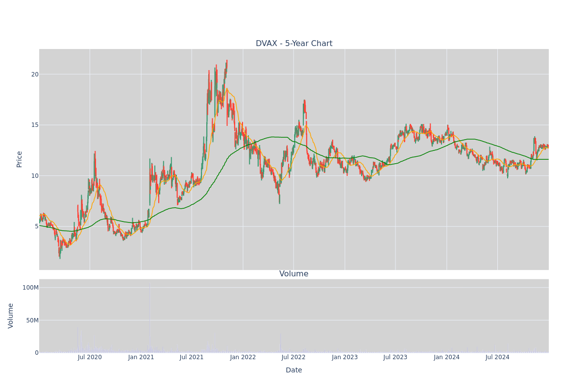The width and height of the screenshot is (588, 392).
Task: Click the "Jan 2023" date tick label
Action: pos(345,357)
